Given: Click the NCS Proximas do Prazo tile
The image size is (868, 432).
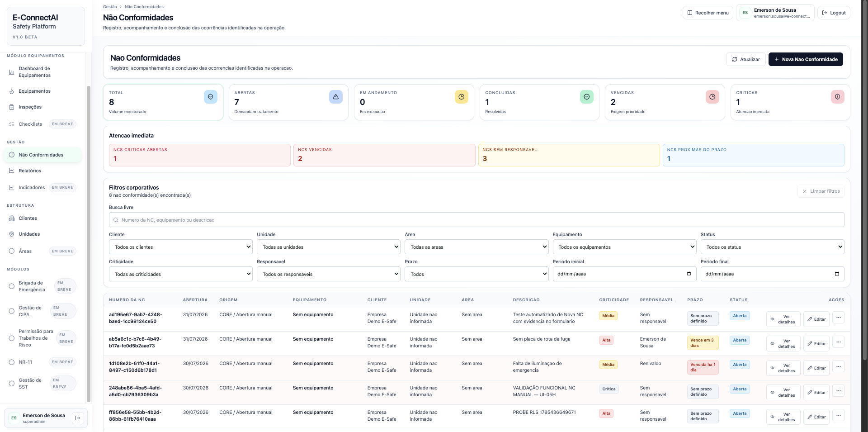Looking at the screenshot, I should click(x=753, y=155).
